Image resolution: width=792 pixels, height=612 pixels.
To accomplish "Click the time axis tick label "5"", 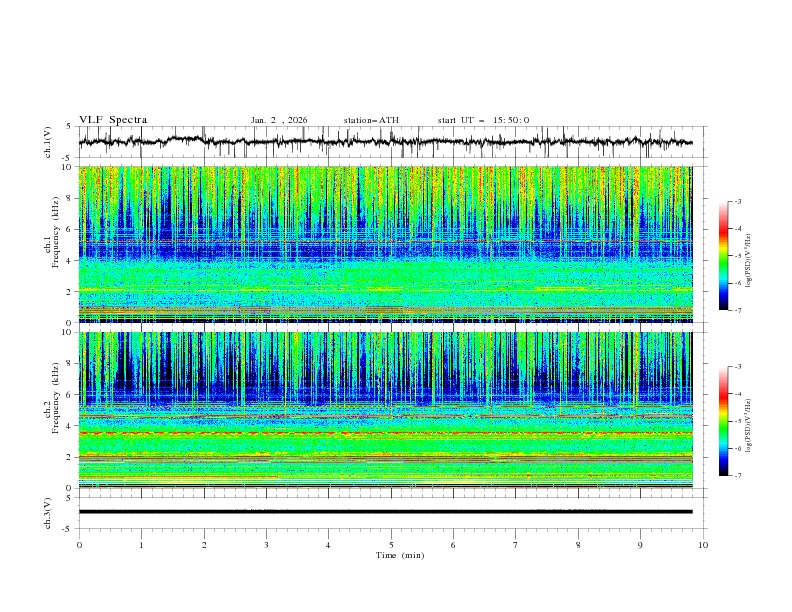I will 391,545.
